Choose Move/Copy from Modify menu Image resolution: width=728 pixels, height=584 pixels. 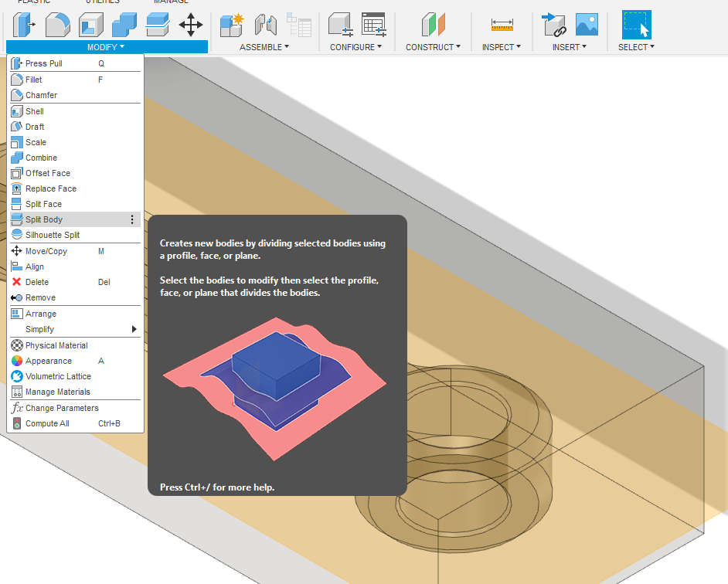tap(75, 251)
